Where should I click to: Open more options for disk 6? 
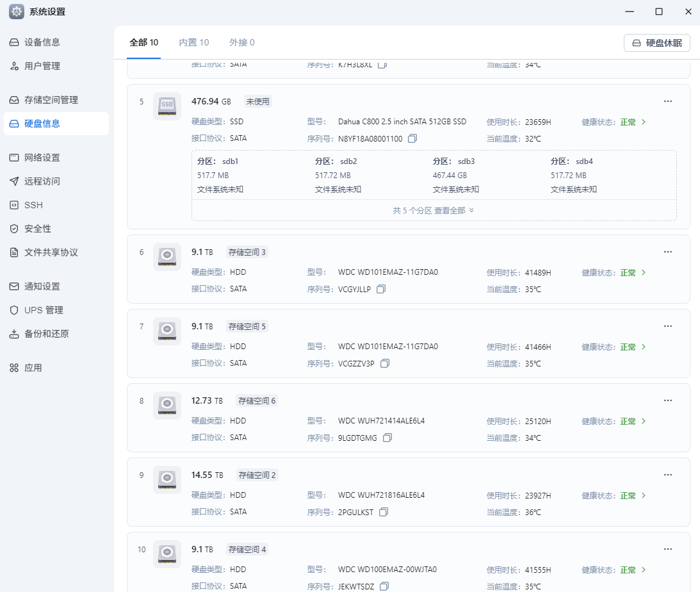pos(668,252)
